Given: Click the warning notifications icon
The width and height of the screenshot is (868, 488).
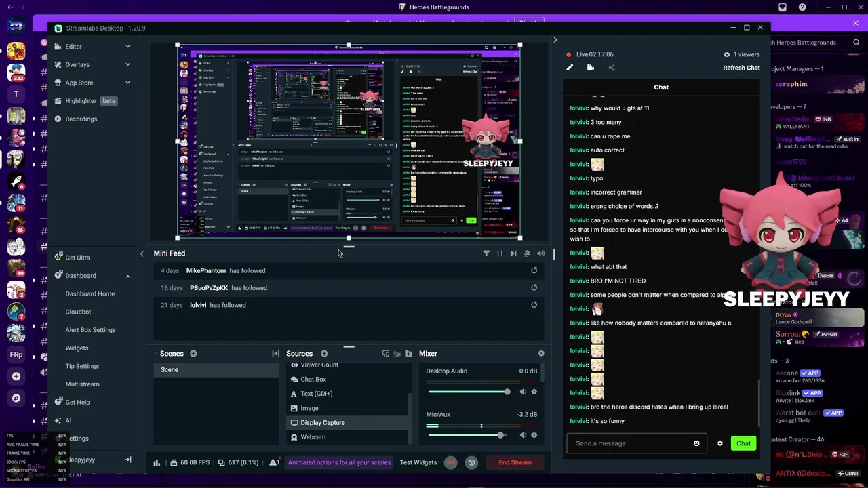Looking at the screenshot, I should coord(274,462).
